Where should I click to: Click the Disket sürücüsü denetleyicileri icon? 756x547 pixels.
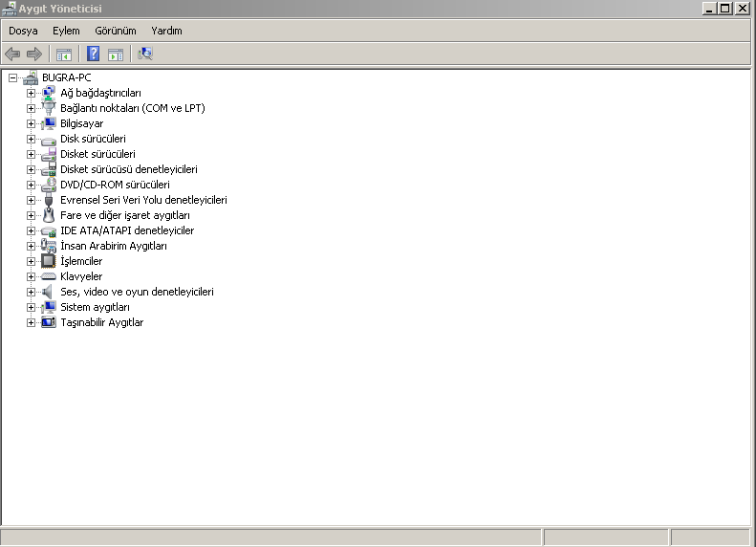point(48,169)
